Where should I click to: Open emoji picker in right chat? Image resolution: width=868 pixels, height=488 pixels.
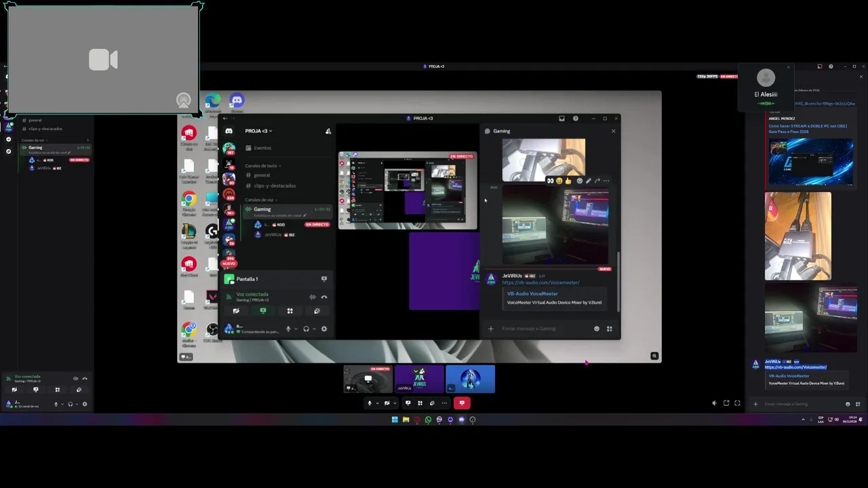pyautogui.click(x=848, y=404)
